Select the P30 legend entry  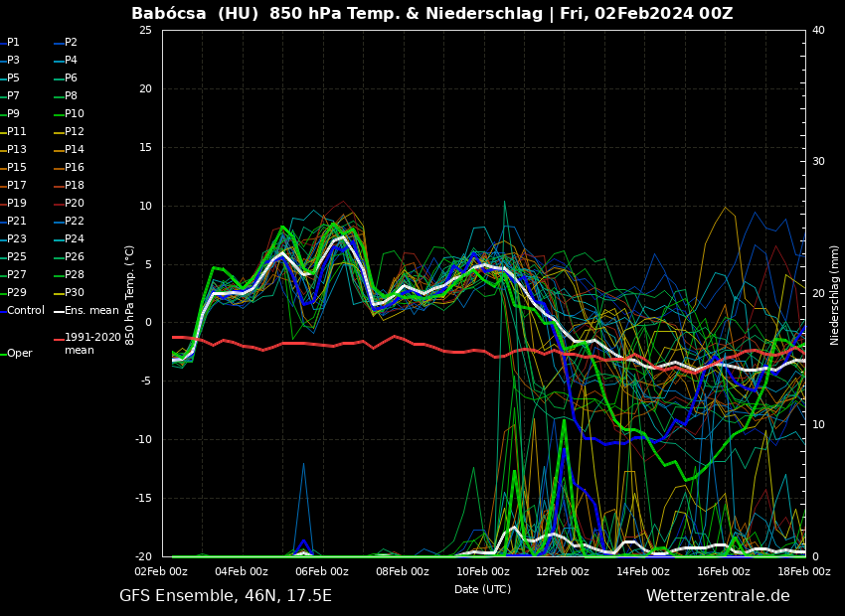[x=75, y=293]
